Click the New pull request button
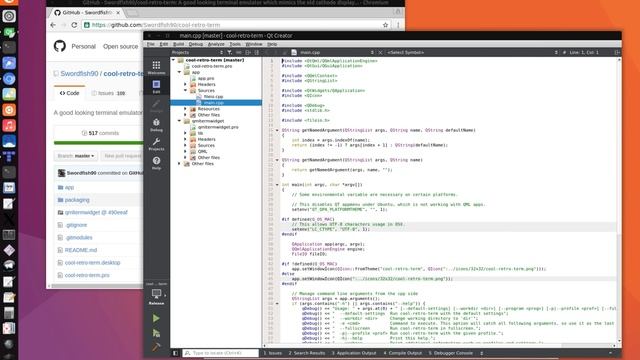 point(122,156)
